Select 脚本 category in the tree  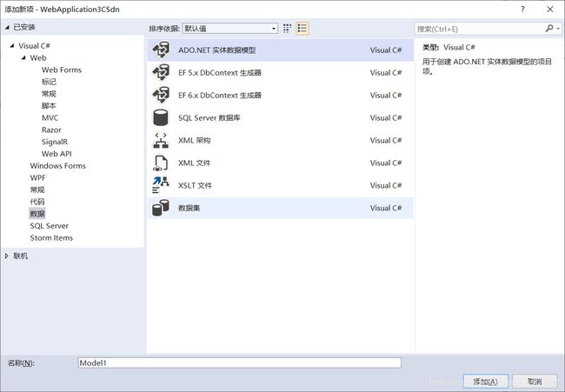point(49,105)
